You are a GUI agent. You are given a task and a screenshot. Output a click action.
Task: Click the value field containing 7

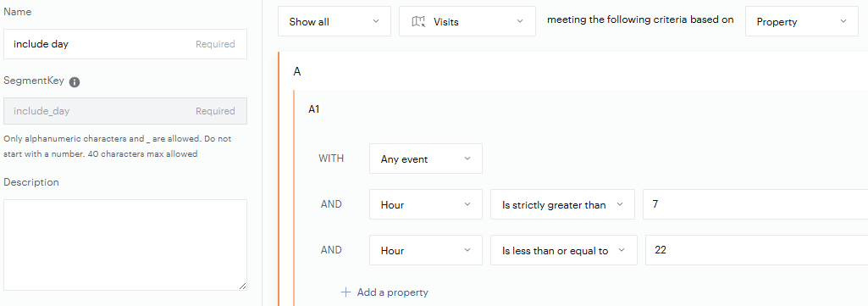tap(755, 204)
